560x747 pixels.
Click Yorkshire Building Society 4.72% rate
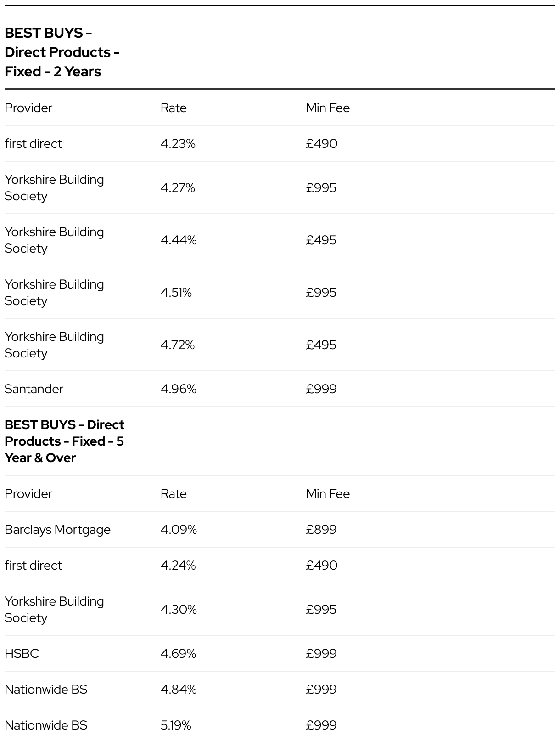[x=178, y=345]
